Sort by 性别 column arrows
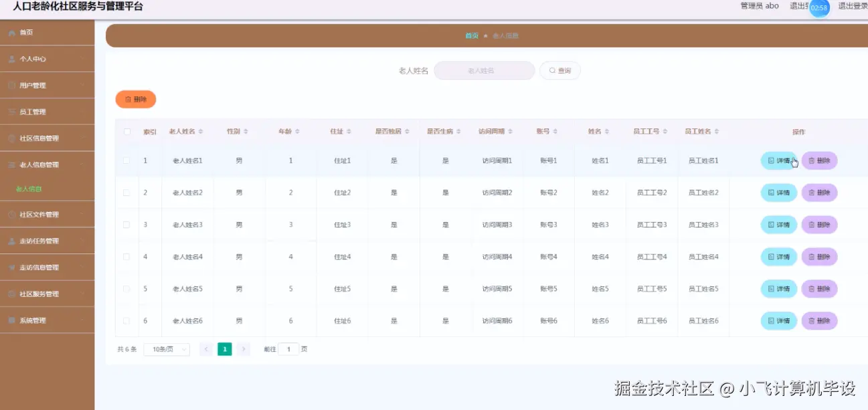 pyautogui.click(x=246, y=132)
